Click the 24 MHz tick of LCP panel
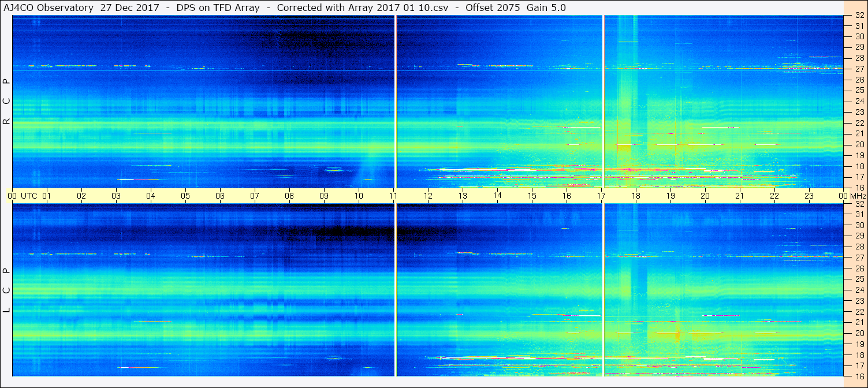 pyautogui.click(x=859, y=290)
